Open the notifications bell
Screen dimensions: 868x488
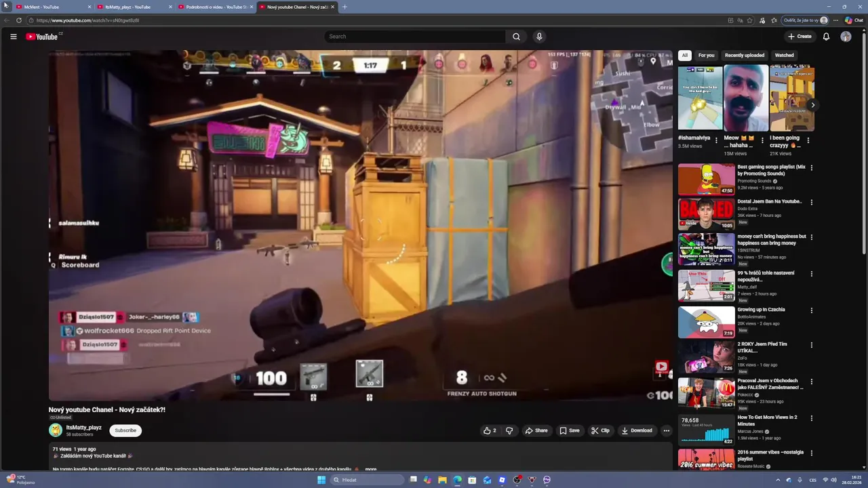tap(826, 37)
